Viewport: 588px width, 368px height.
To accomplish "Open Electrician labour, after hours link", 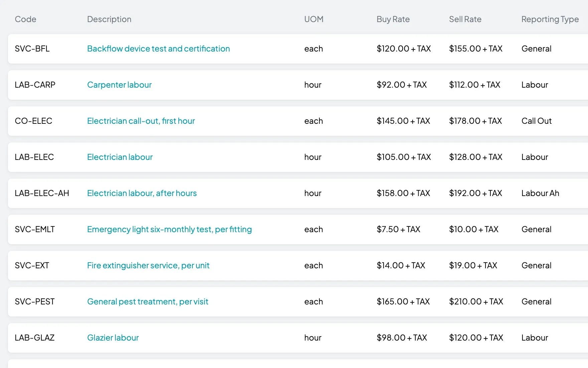I will point(142,193).
